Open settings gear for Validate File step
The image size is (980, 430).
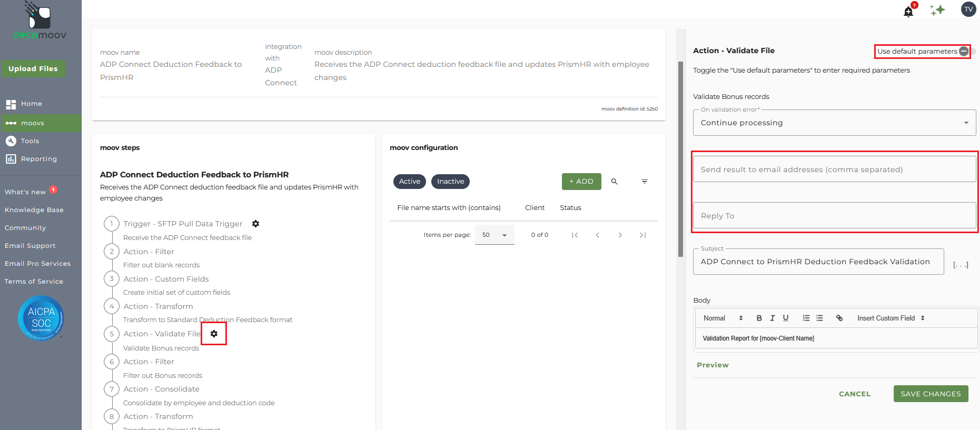214,334
